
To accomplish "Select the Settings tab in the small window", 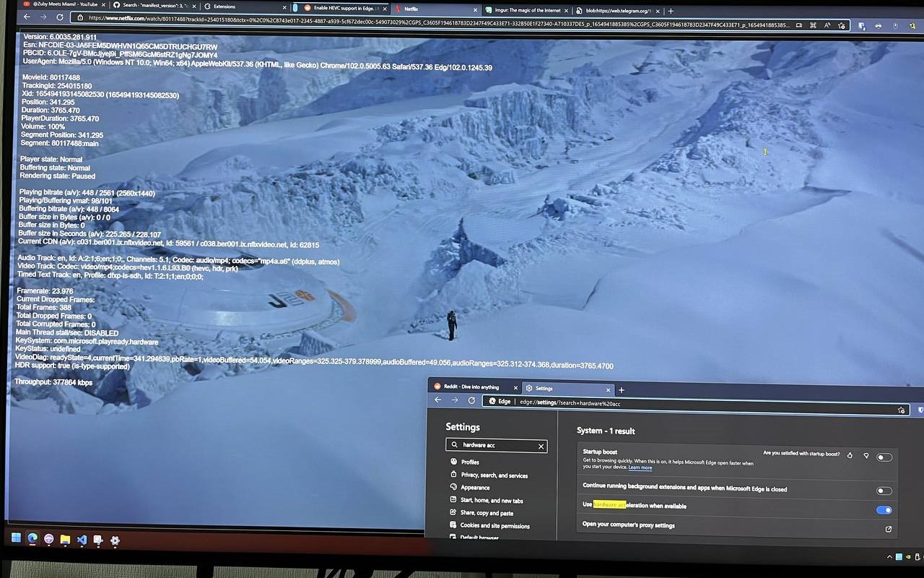I will click(570, 389).
